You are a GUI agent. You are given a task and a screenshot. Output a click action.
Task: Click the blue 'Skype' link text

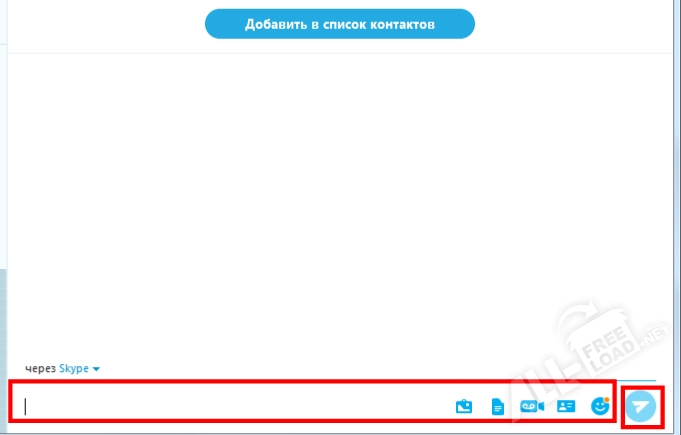pos(74,369)
